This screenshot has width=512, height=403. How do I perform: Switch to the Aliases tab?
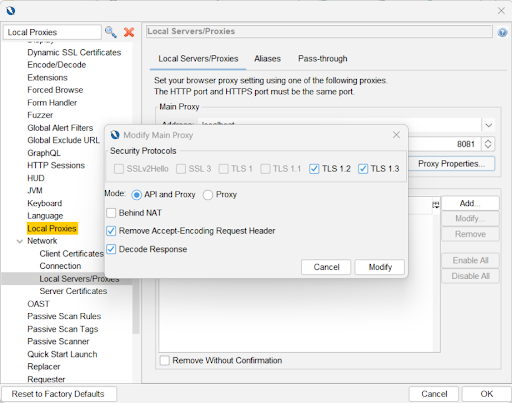click(267, 59)
